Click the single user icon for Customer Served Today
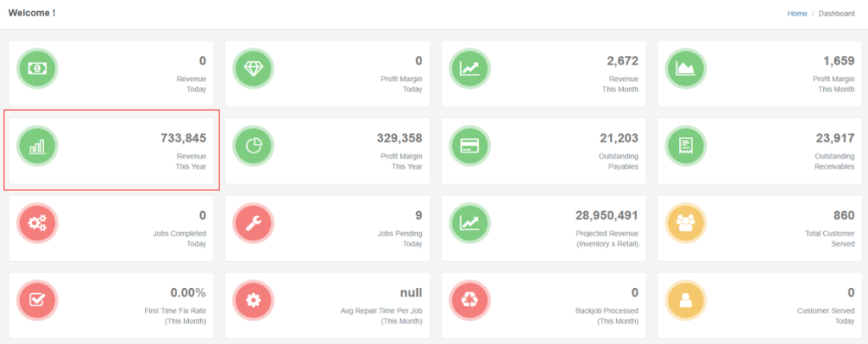Viewport: 868px width, 344px height. 686,301
